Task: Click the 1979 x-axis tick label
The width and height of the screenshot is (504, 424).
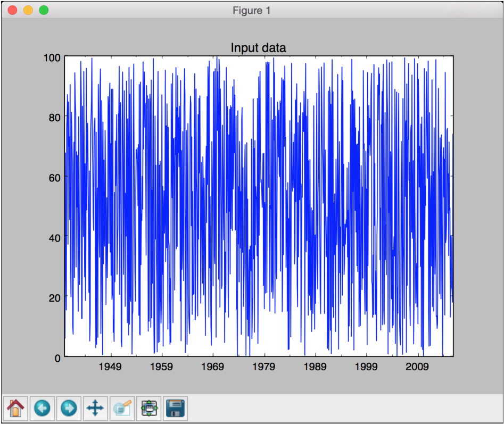Action: coord(263,367)
